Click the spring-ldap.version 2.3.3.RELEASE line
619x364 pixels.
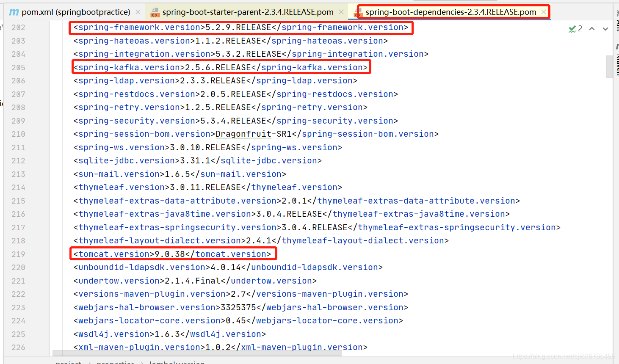[x=216, y=81]
